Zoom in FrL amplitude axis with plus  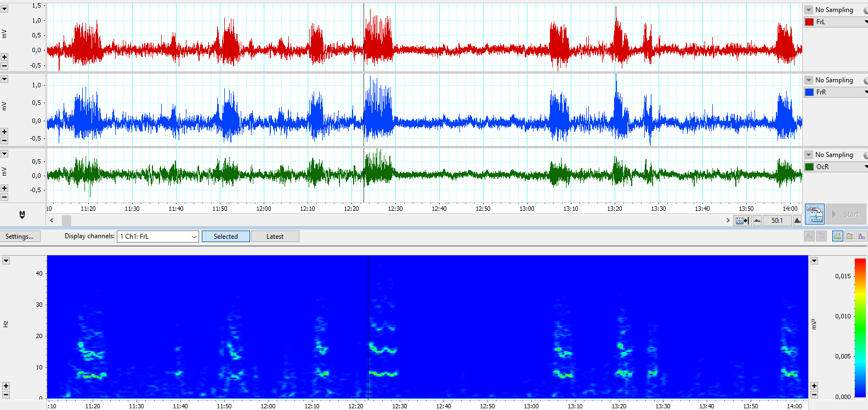(x=4, y=57)
